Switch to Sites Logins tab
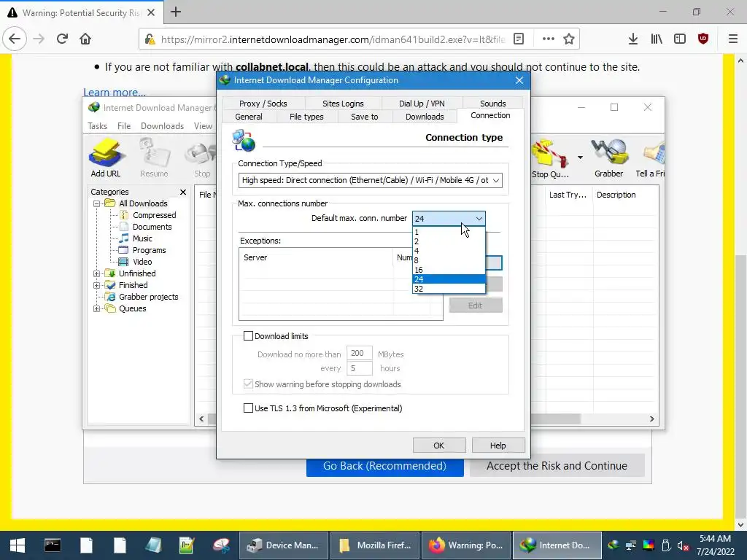 tap(343, 104)
